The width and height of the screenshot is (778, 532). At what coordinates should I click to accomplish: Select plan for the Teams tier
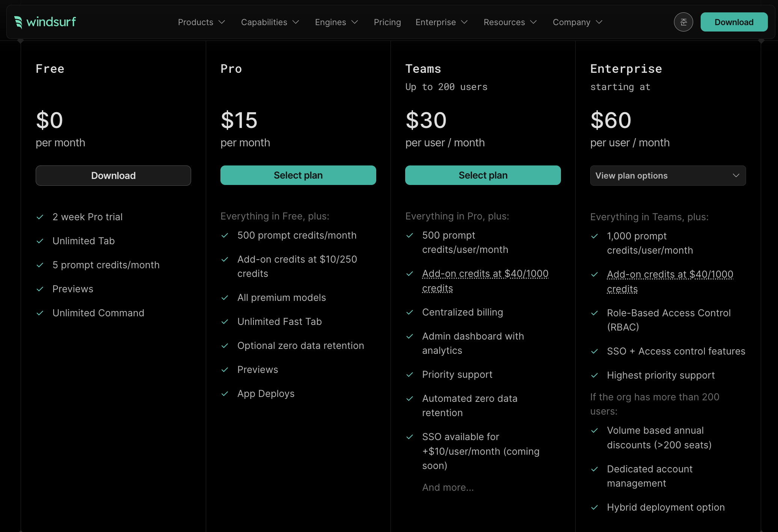tap(483, 175)
